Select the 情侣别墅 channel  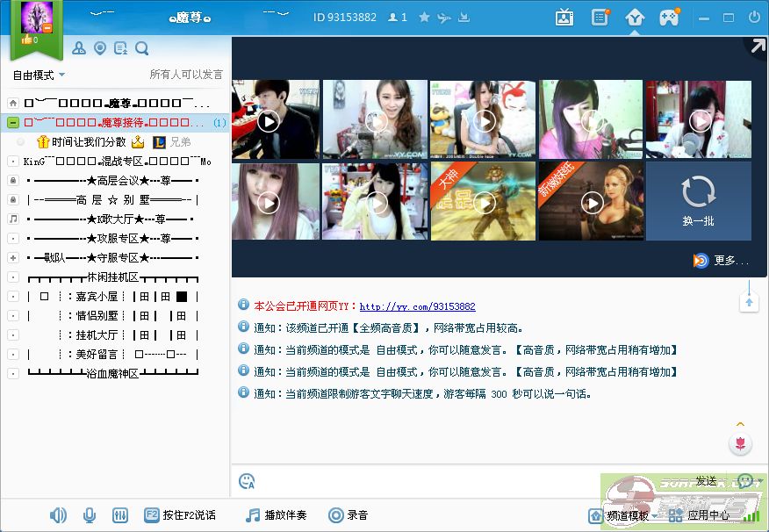pyautogui.click(x=112, y=316)
